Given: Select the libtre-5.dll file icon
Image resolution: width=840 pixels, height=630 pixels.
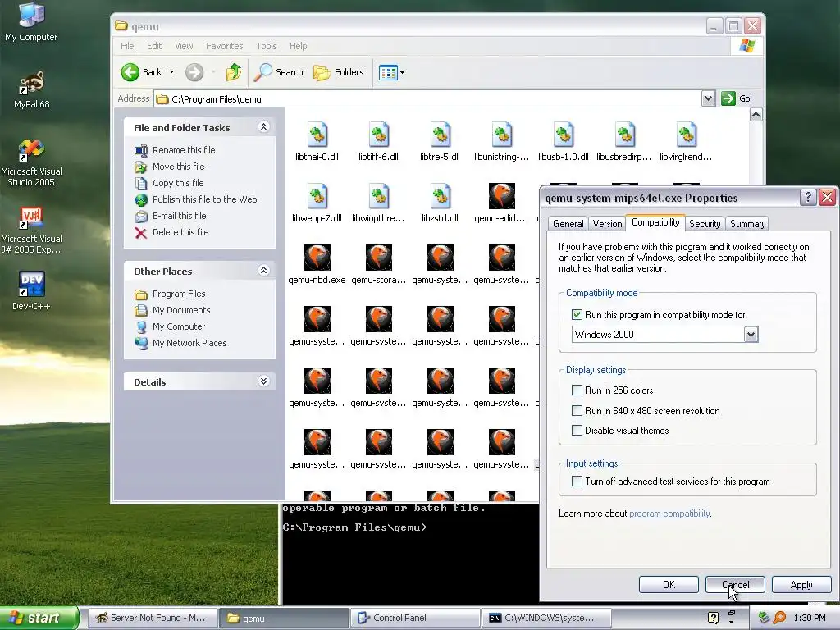Looking at the screenshot, I should 440,135.
